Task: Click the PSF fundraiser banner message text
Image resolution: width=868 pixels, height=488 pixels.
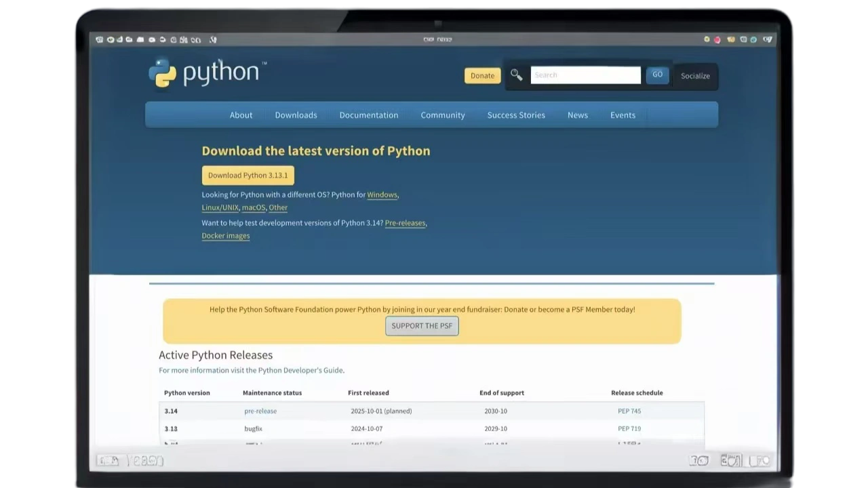Action: tap(422, 309)
